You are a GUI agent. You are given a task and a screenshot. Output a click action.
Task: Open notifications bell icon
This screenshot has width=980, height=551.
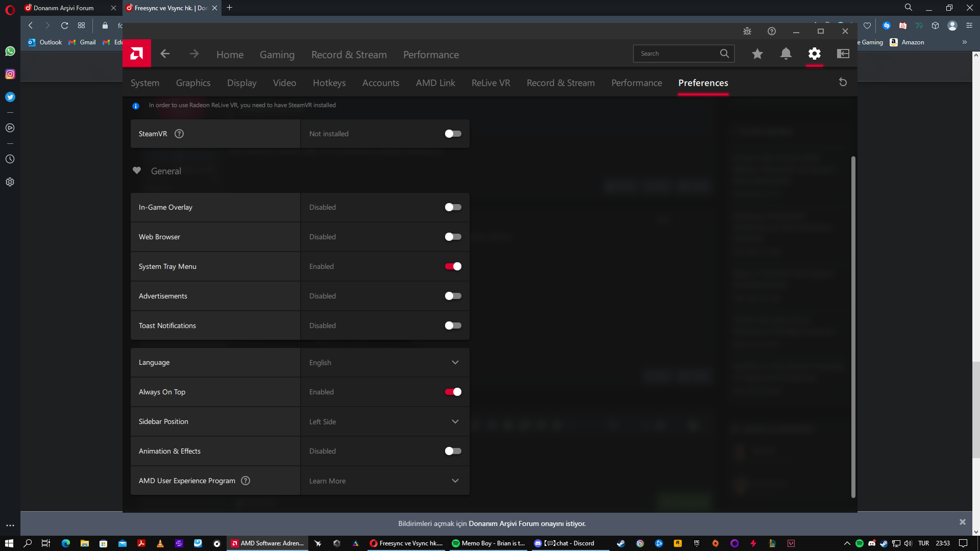(x=786, y=54)
